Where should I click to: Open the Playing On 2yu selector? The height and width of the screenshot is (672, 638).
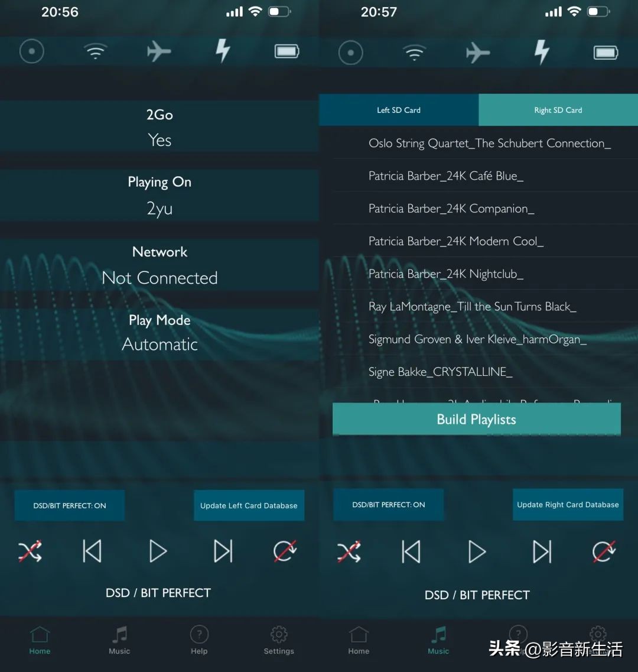(x=159, y=195)
